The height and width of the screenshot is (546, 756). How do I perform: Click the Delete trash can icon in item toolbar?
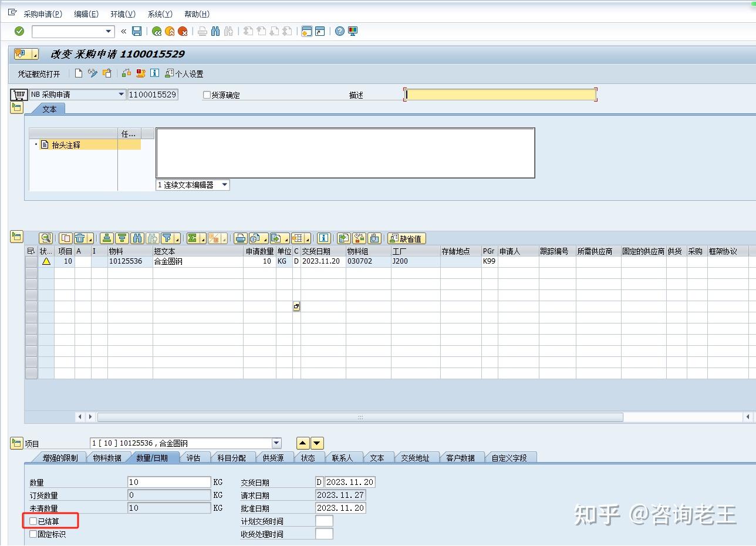[80, 238]
